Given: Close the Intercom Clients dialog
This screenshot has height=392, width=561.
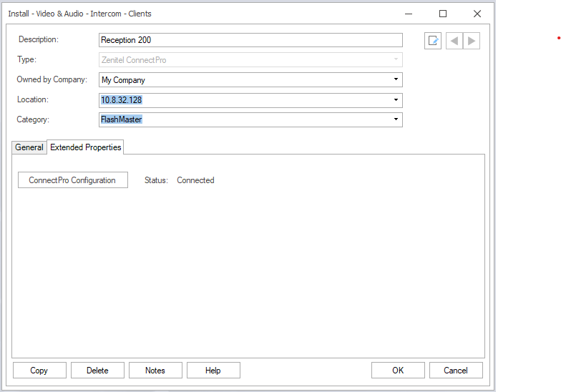Looking at the screenshot, I should [x=477, y=14].
